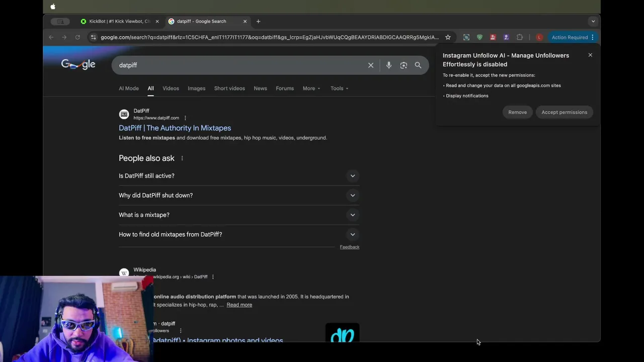Open the More filters dropdown
The width and height of the screenshot is (644, 362).
coord(311,88)
